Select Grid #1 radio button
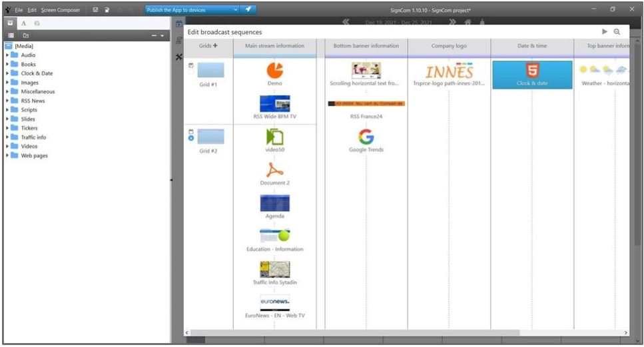Image resolution: width=644 pixels, height=347 pixels. (191, 72)
